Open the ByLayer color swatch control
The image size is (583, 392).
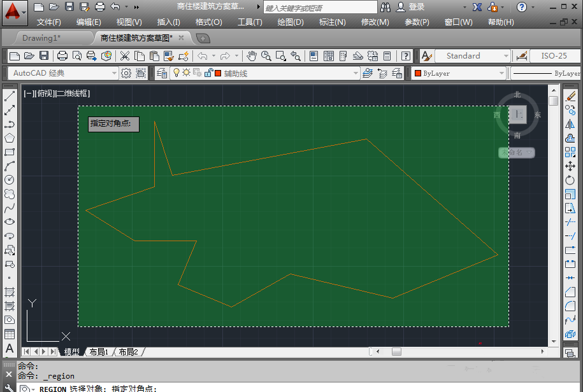pos(459,73)
